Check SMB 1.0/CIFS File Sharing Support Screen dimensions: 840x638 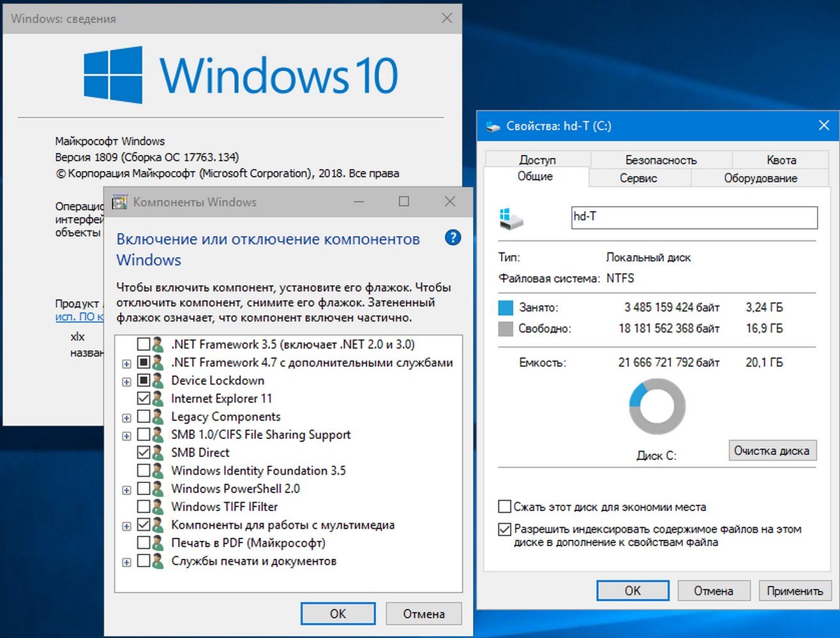144,434
